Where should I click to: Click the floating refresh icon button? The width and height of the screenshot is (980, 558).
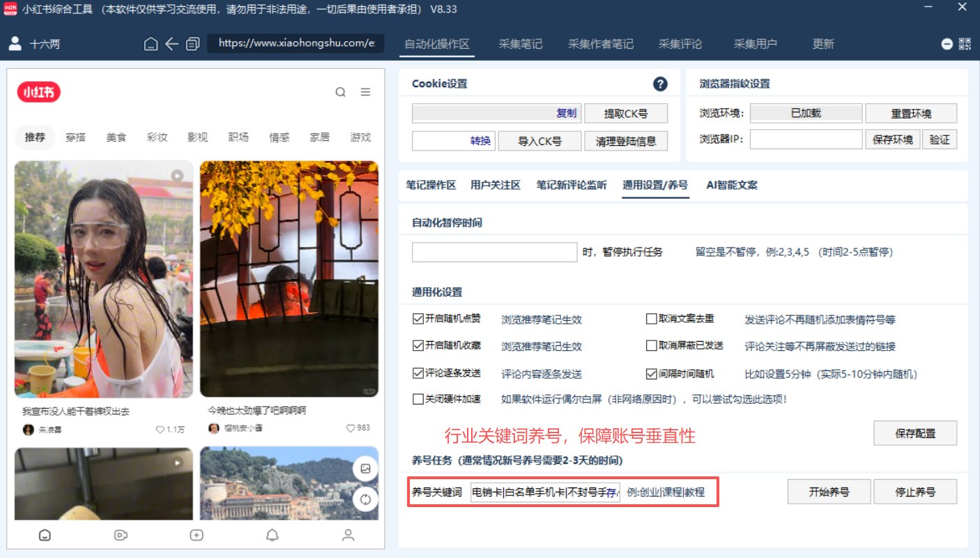tap(365, 499)
